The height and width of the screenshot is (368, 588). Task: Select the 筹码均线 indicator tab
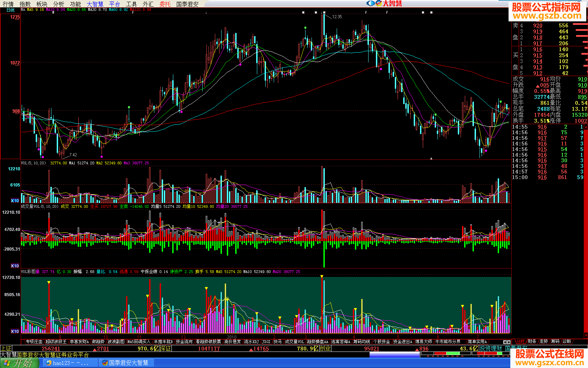(362, 341)
